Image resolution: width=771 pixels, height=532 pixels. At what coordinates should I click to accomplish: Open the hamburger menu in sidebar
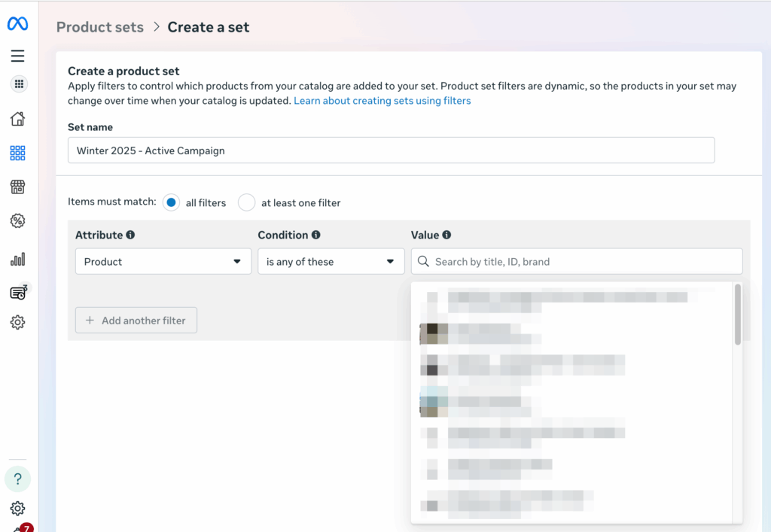17,56
